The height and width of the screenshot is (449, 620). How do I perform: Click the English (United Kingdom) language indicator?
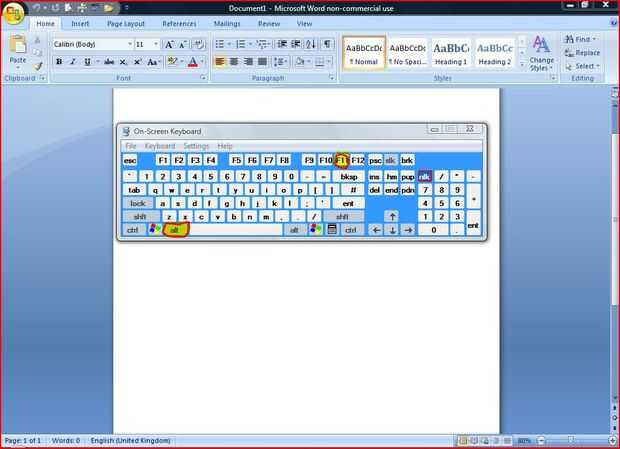click(130, 440)
